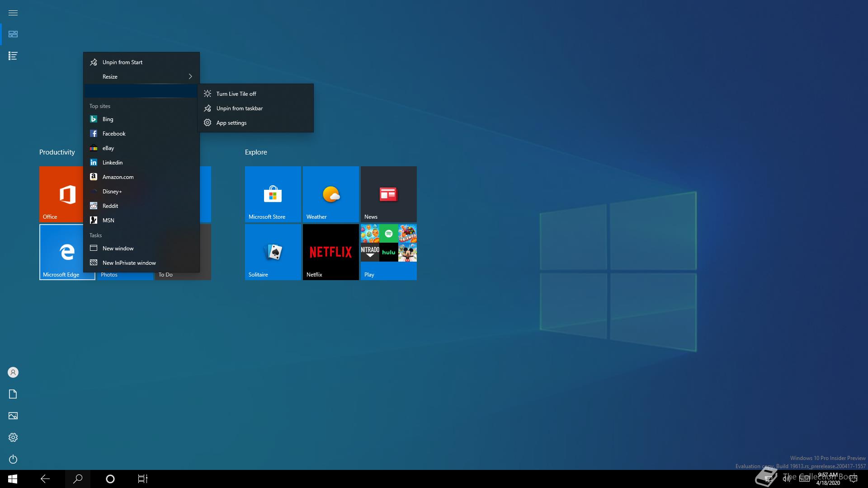Open the News tile

point(389,194)
